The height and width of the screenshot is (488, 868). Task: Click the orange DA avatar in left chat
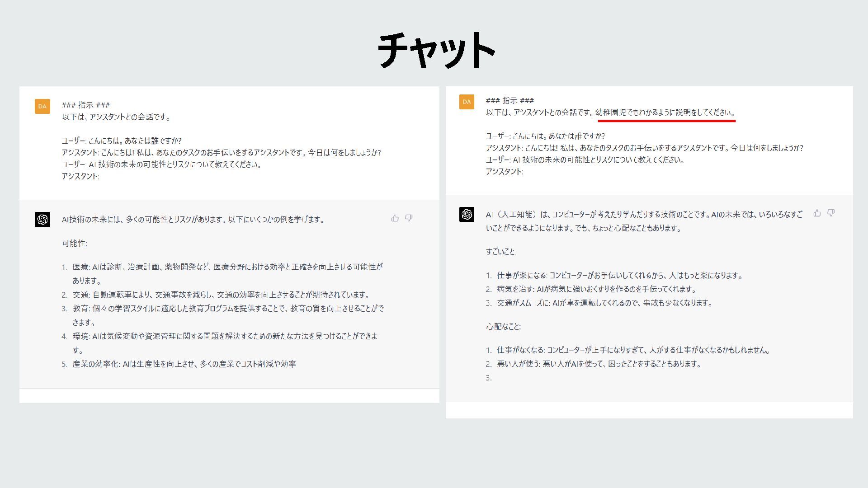(42, 107)
